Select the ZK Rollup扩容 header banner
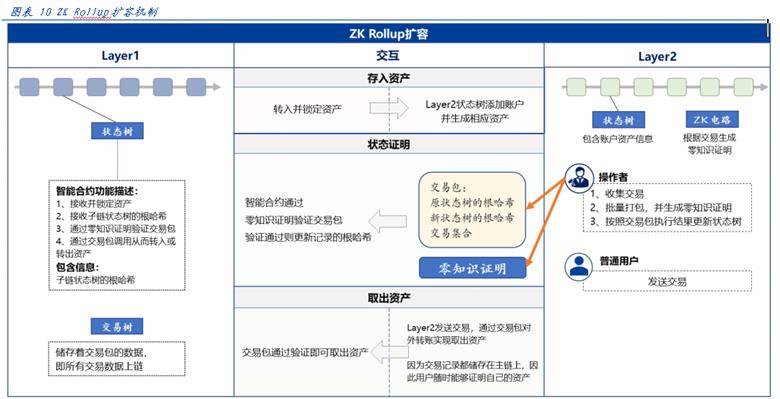The image size is (780, 399). 389,34
